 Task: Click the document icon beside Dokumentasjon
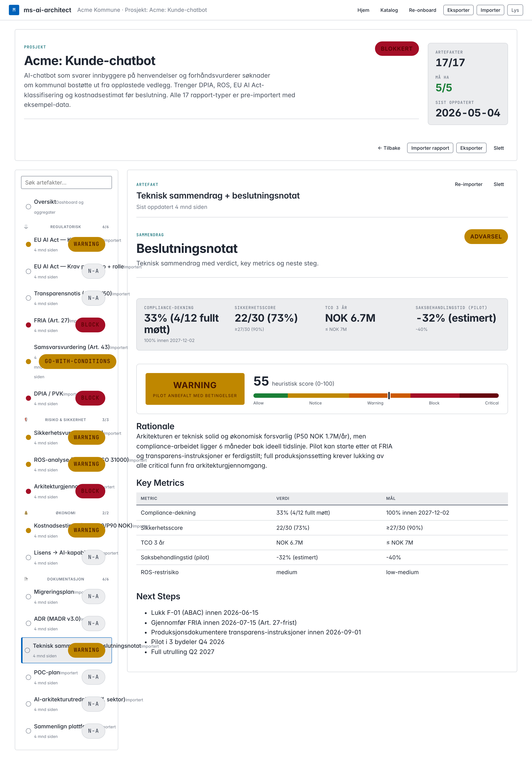(26, 579)
